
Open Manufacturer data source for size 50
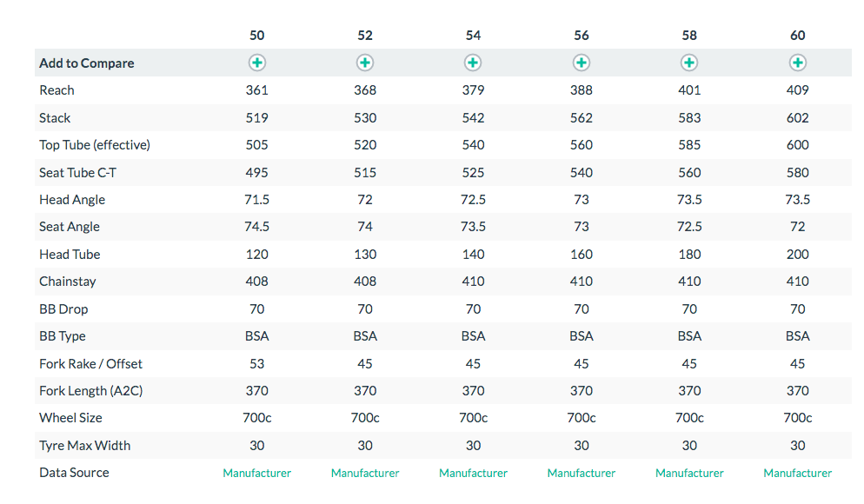tap(257, 473)
